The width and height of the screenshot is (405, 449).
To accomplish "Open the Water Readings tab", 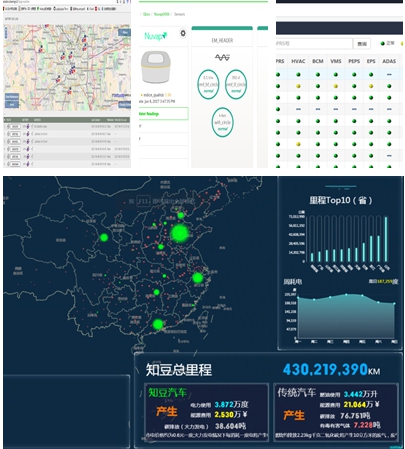I will coord(163,114).
